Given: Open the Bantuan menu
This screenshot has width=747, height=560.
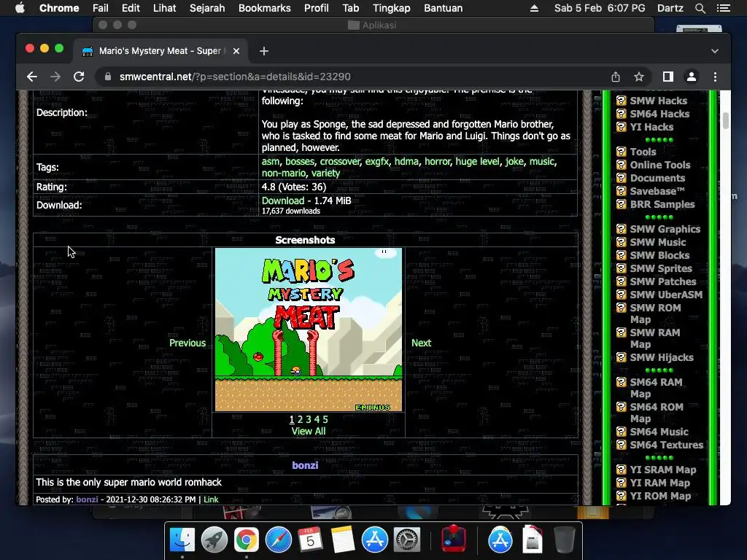Looking at the screenshot, I should point(443,8).
